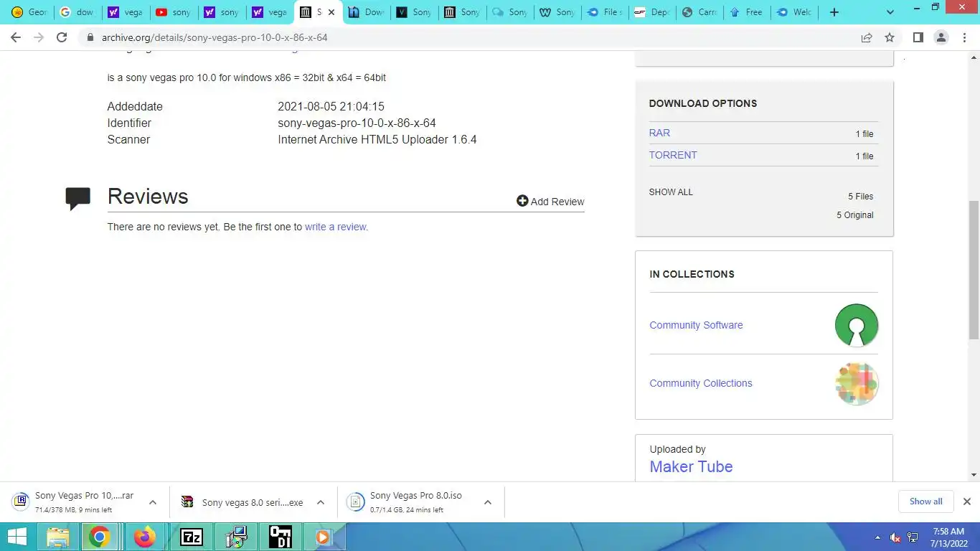The image size is (980, 551).
Task: Open the Community Collections link
Action: pos(701,383)
